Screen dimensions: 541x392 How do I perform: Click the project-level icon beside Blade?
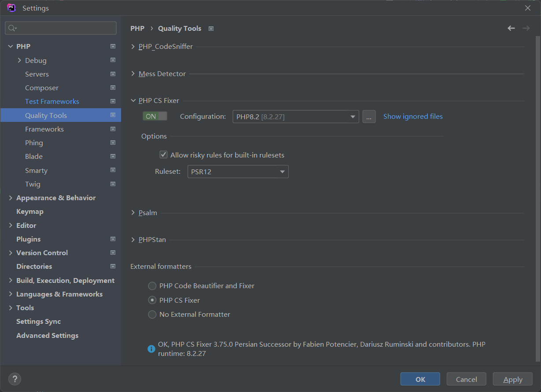(x=113, y=156)
